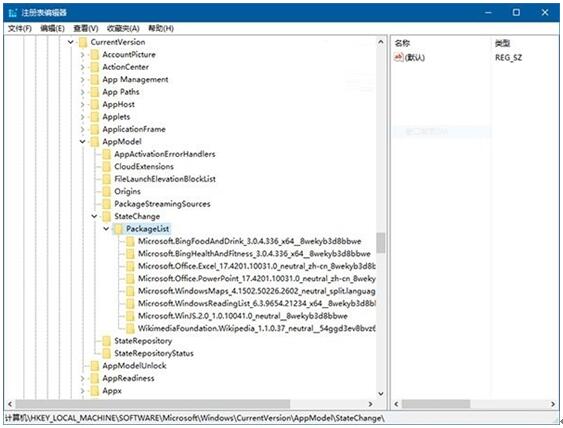Screen dimensions: 563x428
Task: Collapse the PackageList tree node
Action: pyautogui.click(x=106, y=229)
